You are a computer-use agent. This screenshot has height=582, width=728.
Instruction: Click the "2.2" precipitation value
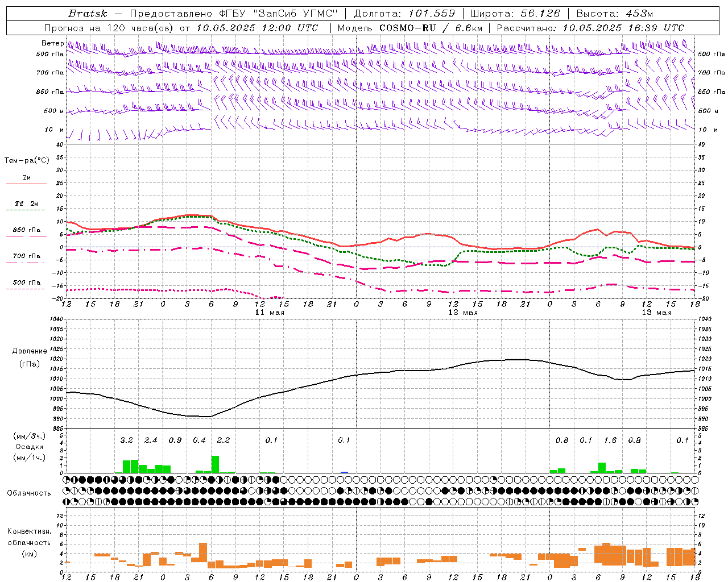(224, 440)
